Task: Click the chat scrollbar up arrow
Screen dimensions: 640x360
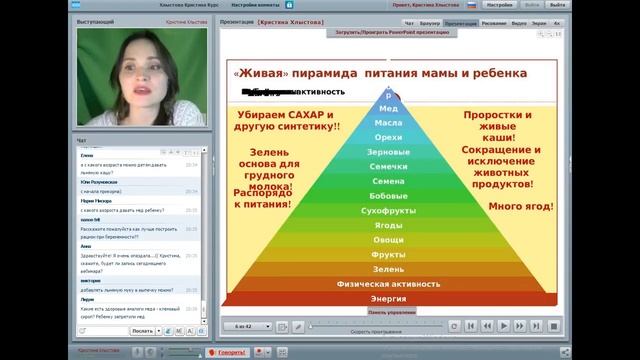Action: pyautogui.click(x=204, y=150)
